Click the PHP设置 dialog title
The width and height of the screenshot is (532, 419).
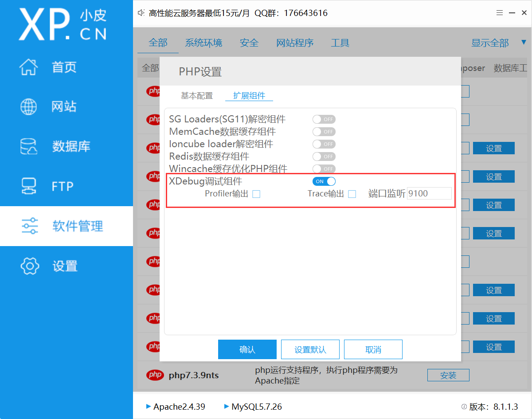pos(200,72)
